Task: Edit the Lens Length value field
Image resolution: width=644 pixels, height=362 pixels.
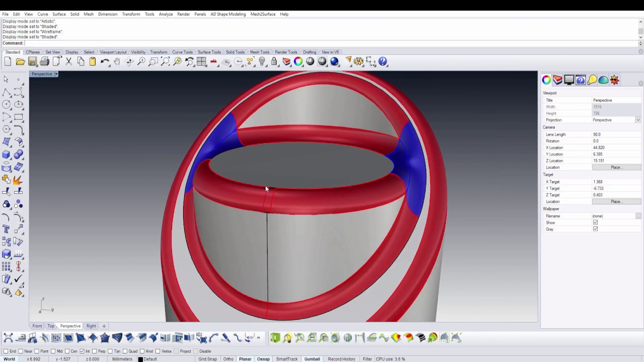Action: [616, 134]
